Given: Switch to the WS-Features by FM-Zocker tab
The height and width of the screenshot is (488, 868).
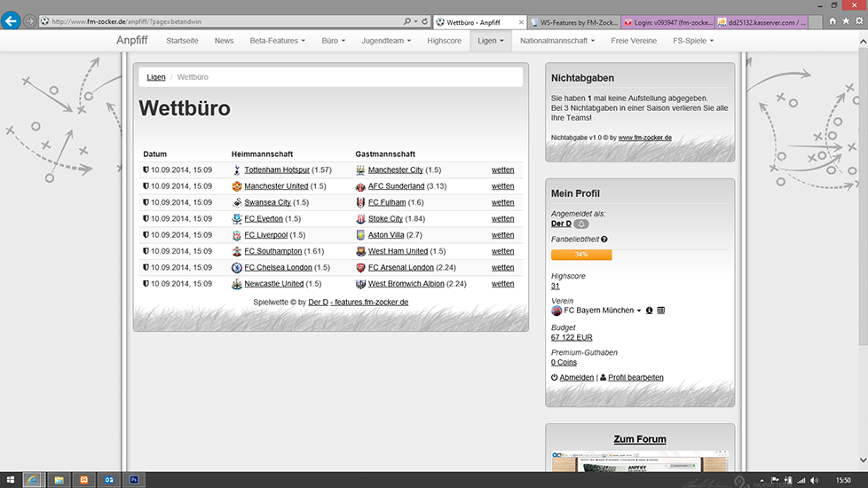Looking at the screenshot, I should pyautogui.click(x=573, y=20).
